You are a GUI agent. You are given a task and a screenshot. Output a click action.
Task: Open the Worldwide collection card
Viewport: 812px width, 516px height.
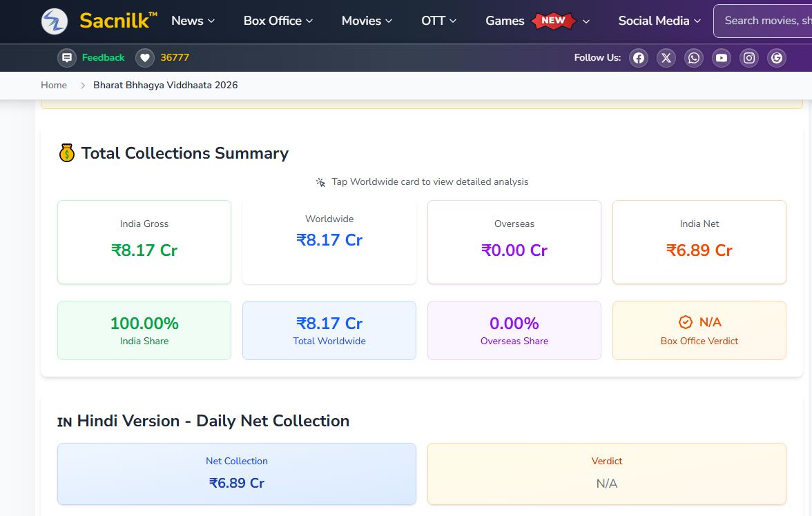329,242
